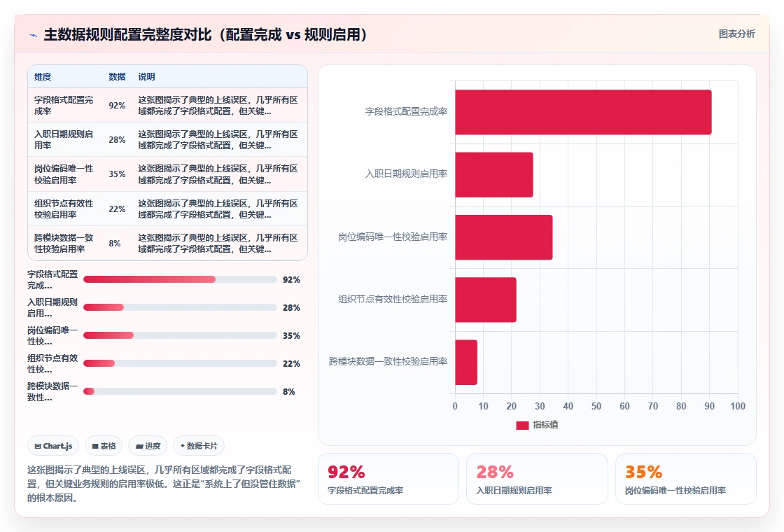Select the Chart.js tag chip
The width and height of the screenshot is (784, 532).
pyautogui.click(x=53, y=446)
